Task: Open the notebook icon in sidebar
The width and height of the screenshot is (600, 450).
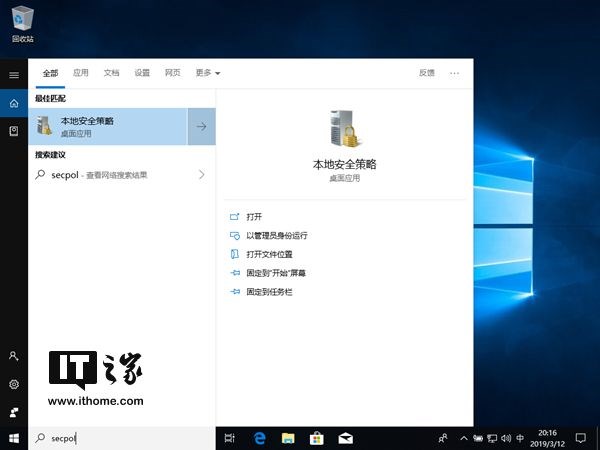Action: click(x=14, y=131)
